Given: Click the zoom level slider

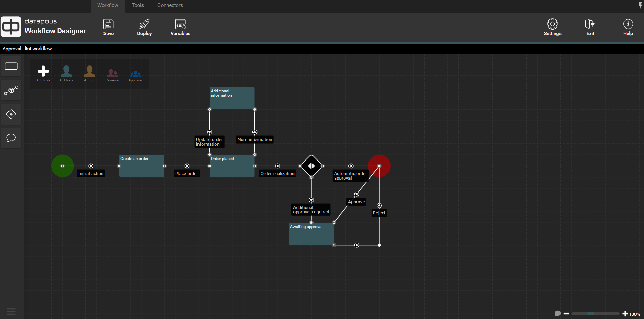Looking at the screenshot, I should coord(595,314).
